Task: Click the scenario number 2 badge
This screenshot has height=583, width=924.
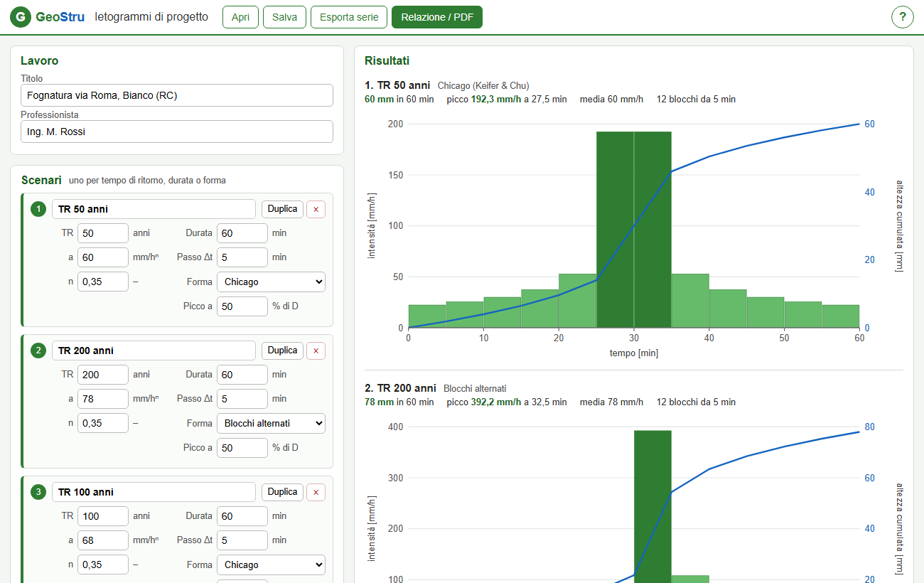Action: coord(38,351)
